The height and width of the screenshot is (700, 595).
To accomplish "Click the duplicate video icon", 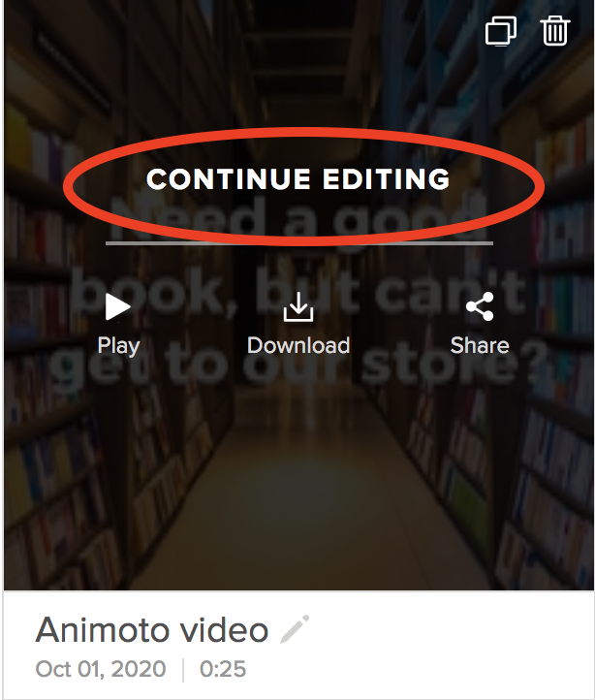I will (x=501, y=31).
